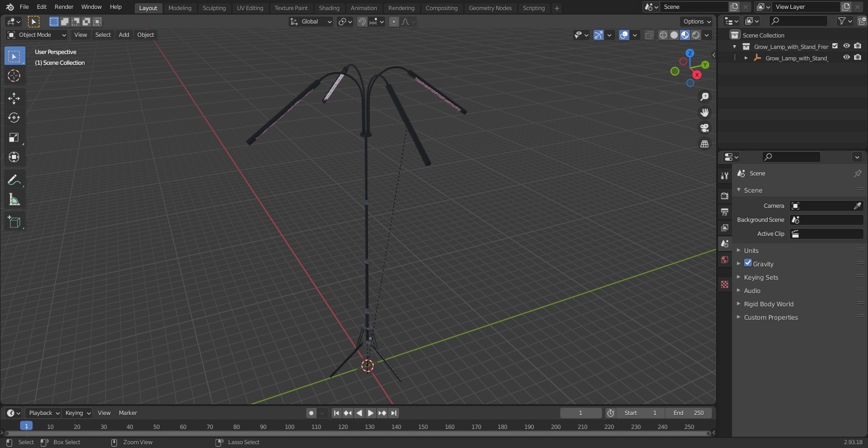Screen dimensions: 868x448
Task: Toggle show overlays button
Action: (x=624, y=35)
